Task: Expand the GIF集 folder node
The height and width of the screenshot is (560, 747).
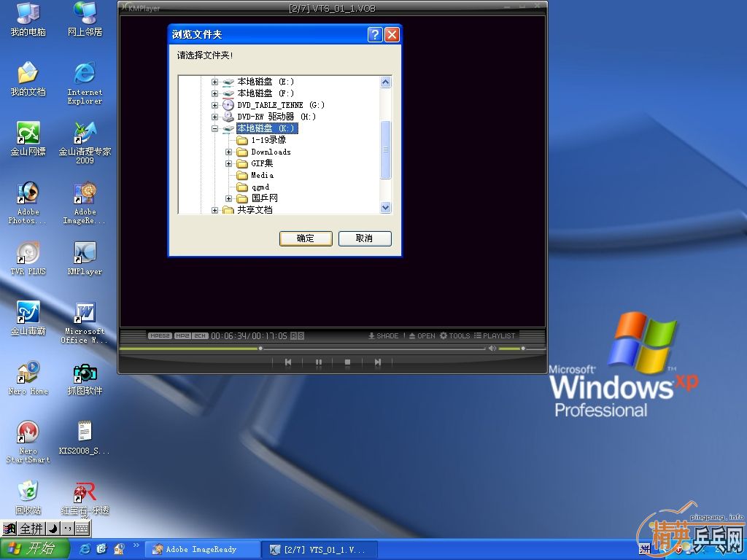Action: 228,163
